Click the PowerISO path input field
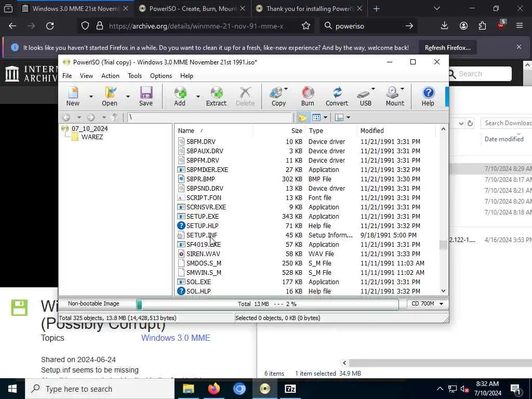This screenshot has width=532, height=399. click(x=209, y=117)
